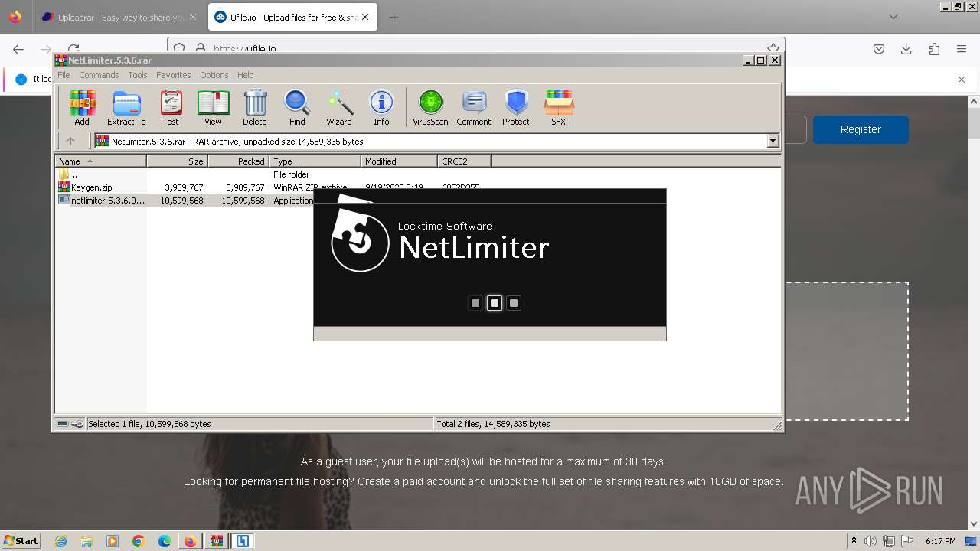Click the Firefox downloads icon
The width and height of the screenshot is (980, 551).
pos(906,49)
